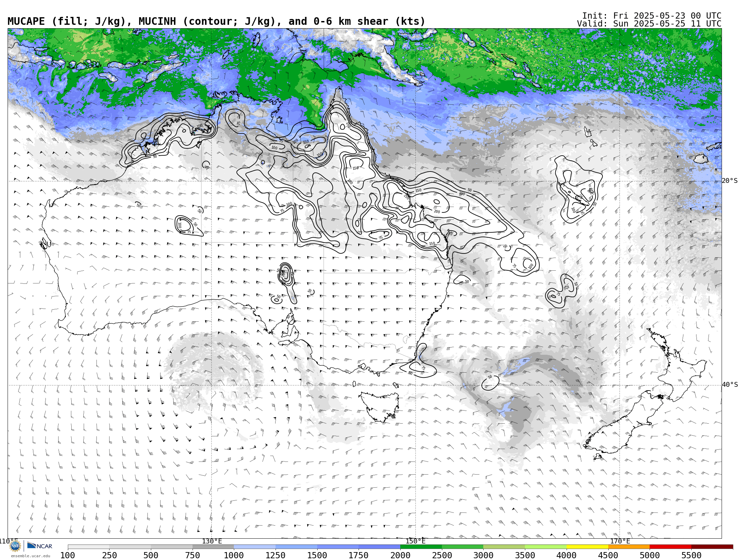This screenshot has width=744, height=560.
Task: Click the Tasmania island outline on map
Action: [x=380, y=406]
